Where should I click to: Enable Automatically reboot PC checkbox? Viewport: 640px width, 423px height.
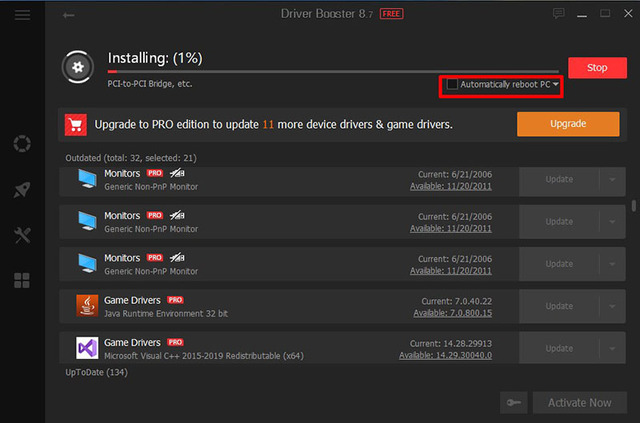coord(452,84)
